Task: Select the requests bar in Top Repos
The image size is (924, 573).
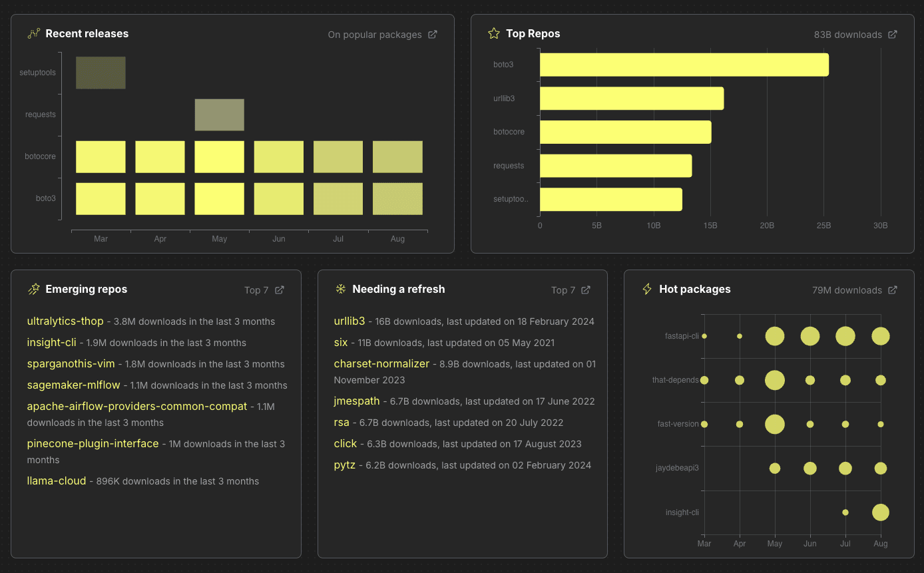Action: coord(616,166)
